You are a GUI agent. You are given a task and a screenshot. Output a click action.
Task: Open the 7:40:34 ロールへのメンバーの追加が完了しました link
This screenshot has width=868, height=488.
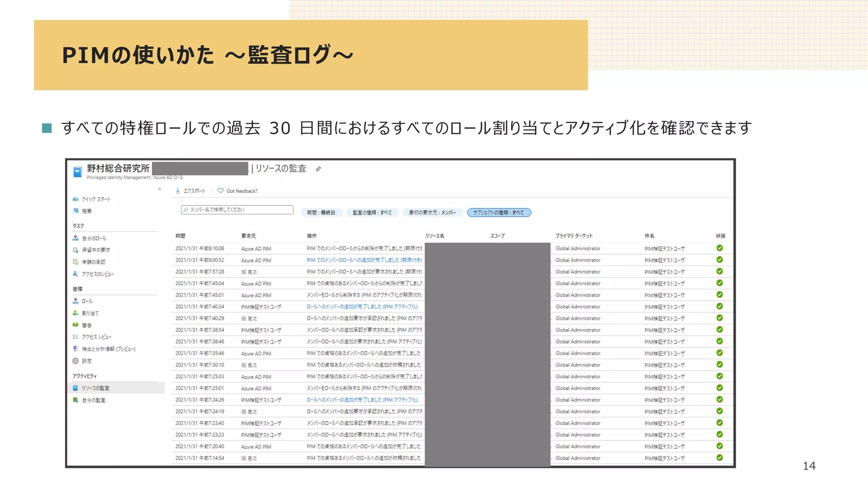(x=362, y=307)
